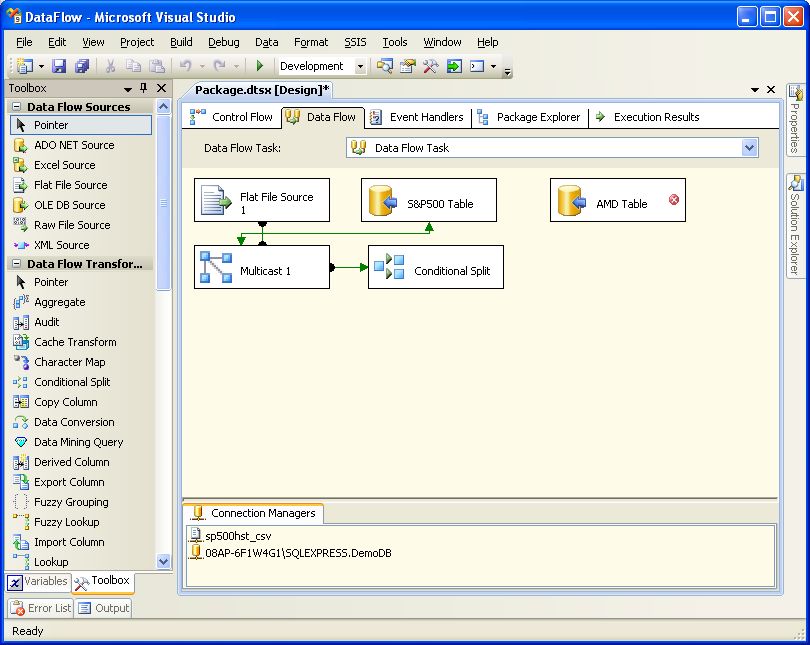Open the SSIS menu

355,42
